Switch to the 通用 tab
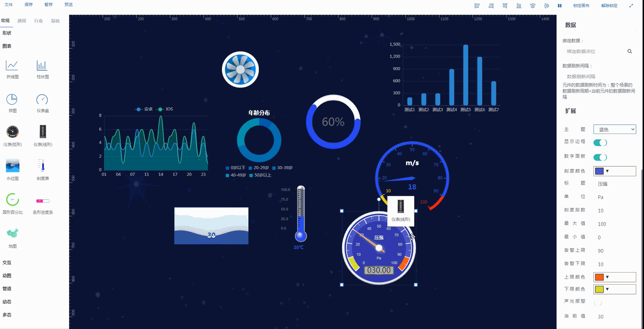 tap(22, 21)
